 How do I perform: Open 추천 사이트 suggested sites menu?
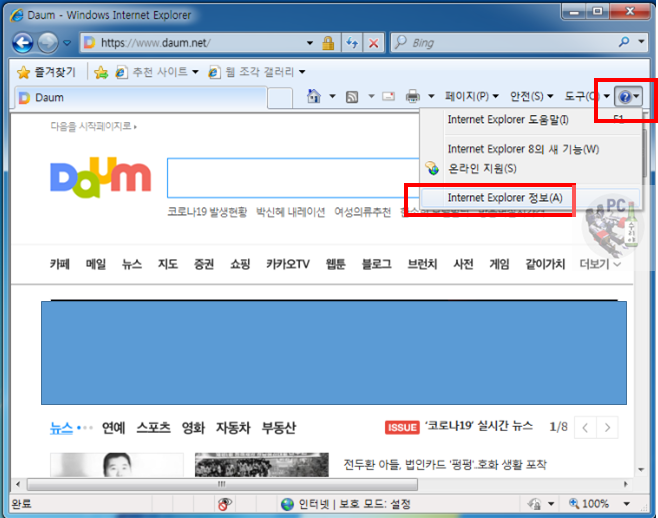coord(157,72)
